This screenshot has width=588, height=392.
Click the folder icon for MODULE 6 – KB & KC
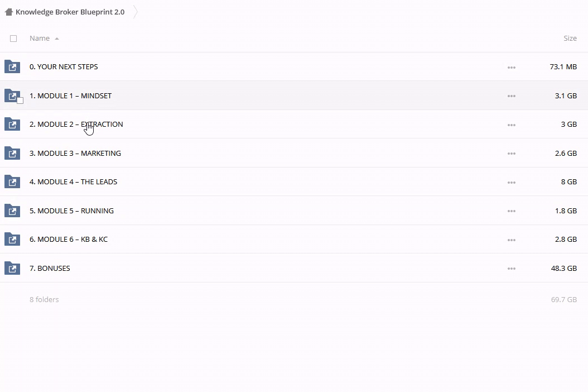(12, 240)
